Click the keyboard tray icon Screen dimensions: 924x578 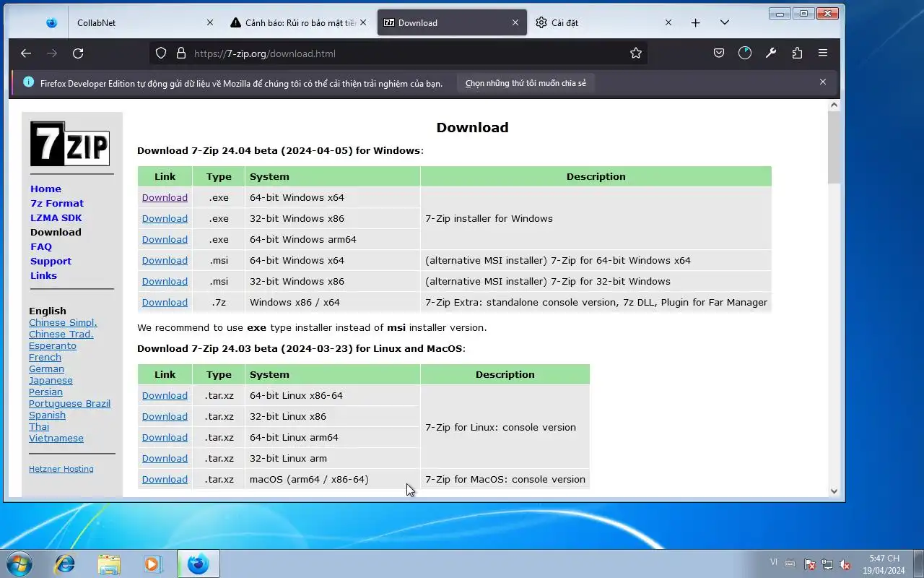coord(790,564)
